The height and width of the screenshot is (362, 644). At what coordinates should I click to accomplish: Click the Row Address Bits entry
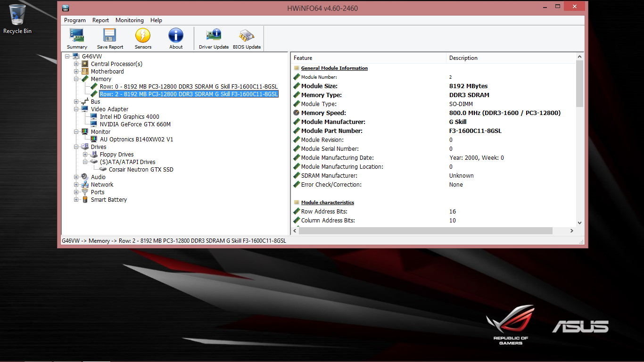coord(433,211)
